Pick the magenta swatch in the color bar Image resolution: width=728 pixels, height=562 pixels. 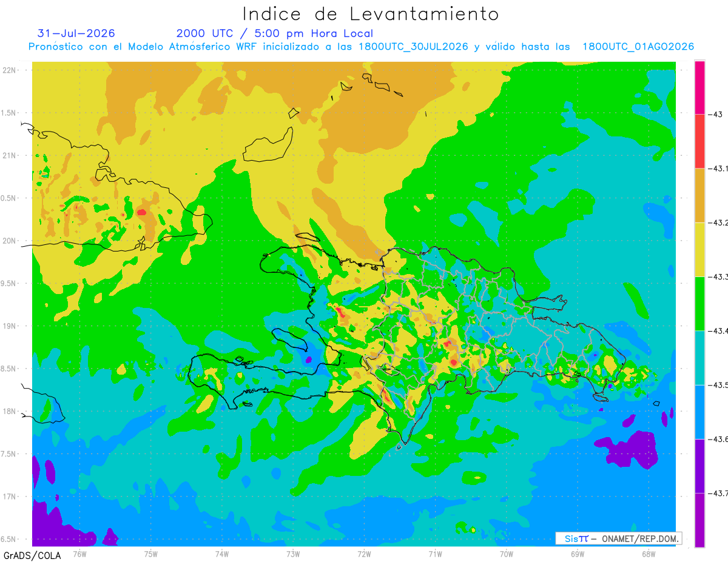pyautogui.click(x=699, y=87)
